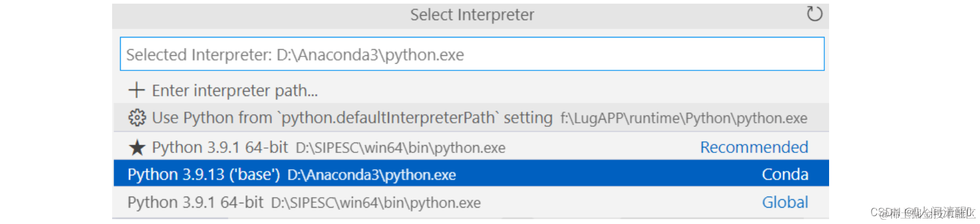980x224 pixels.
Task: Focus the Selected Interpreter search field
Action: click(x=472, y=54)
